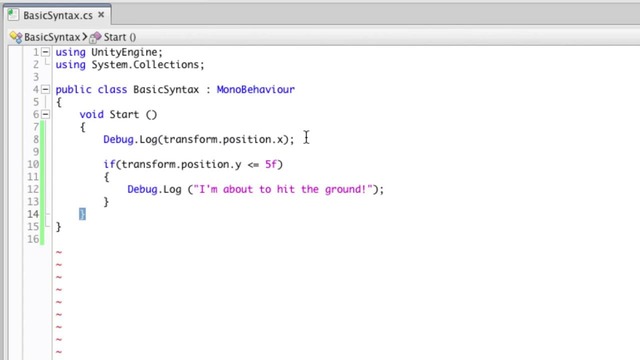
Task: Click the BasicSyntax class icon in breadcrumb
Action: (16, 37)
